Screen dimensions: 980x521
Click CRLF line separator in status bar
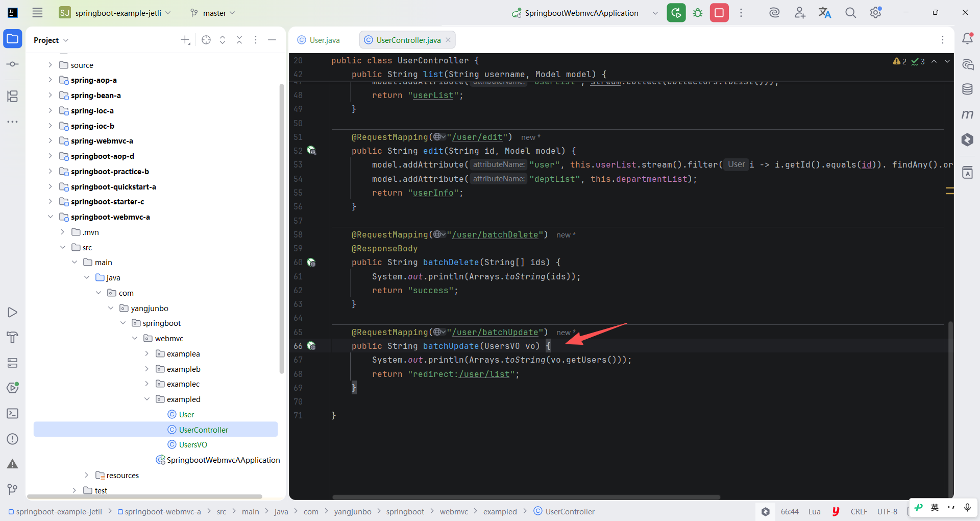tap(859, 511)
